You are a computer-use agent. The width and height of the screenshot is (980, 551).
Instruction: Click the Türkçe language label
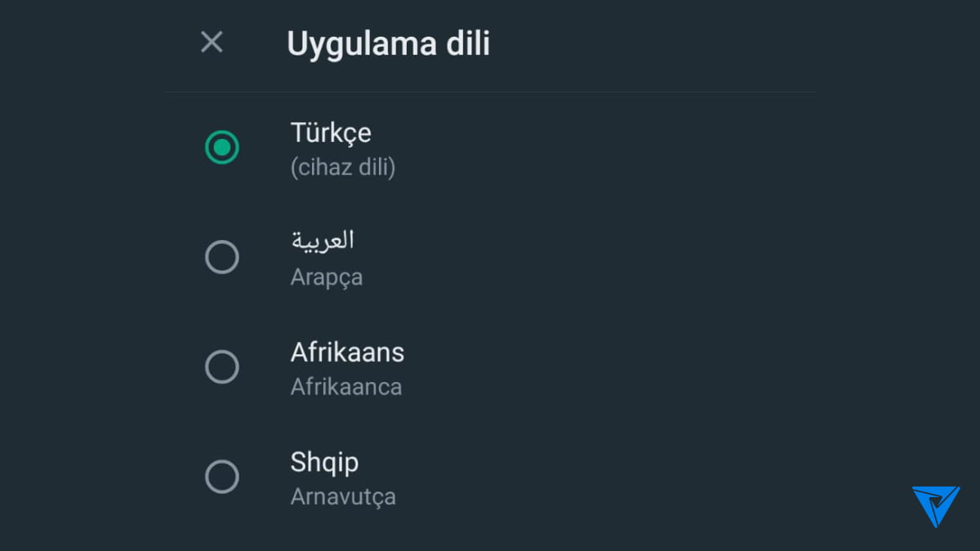(330, 132)
